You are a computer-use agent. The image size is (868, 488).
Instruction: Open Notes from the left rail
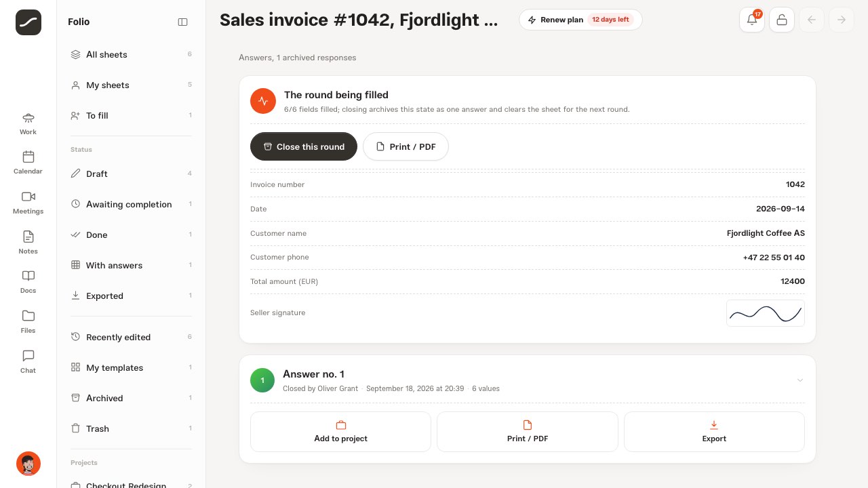(28, 243)
